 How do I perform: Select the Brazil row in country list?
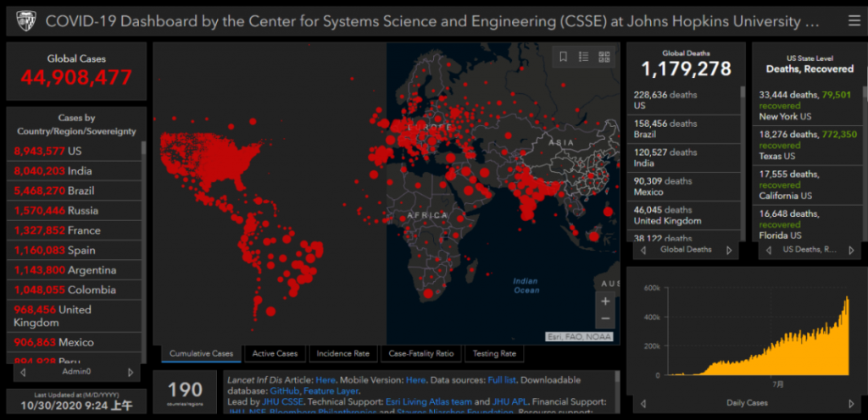tap(75, 191)
